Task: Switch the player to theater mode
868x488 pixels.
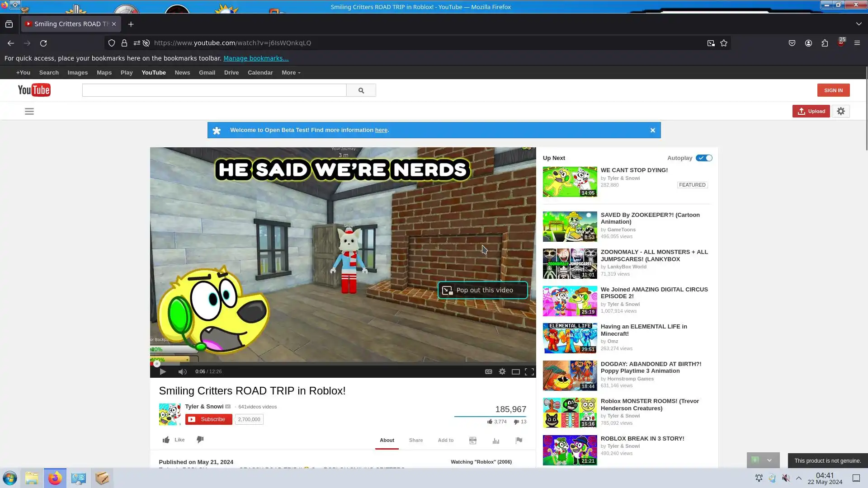Action: tap(515, 371)
